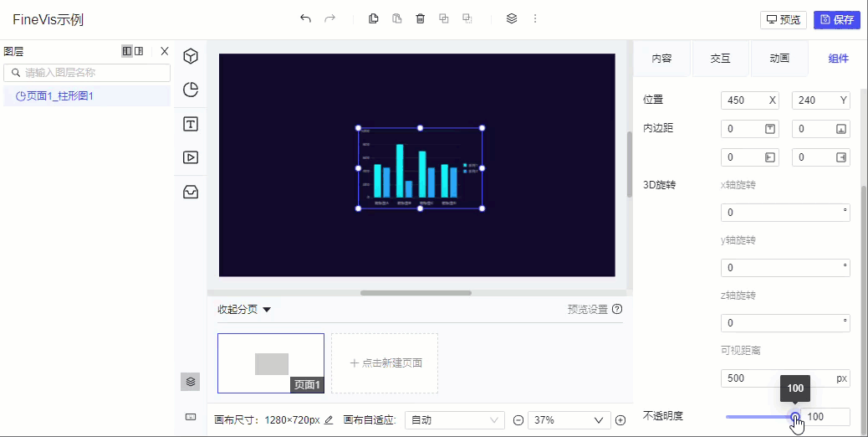The image size is (868, 437).
Task: Open the layers stack icon in toolbar
Action: [x=512, y=18]
